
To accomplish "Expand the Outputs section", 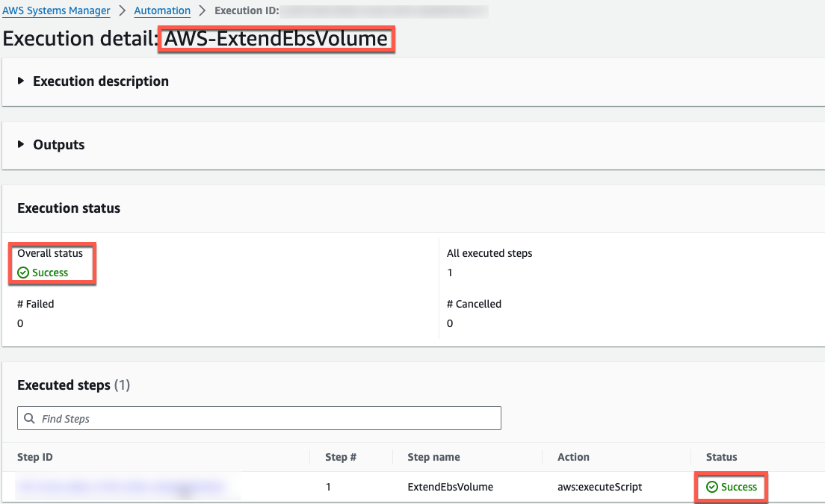I will pyautogui.click(x=20, y=145).
